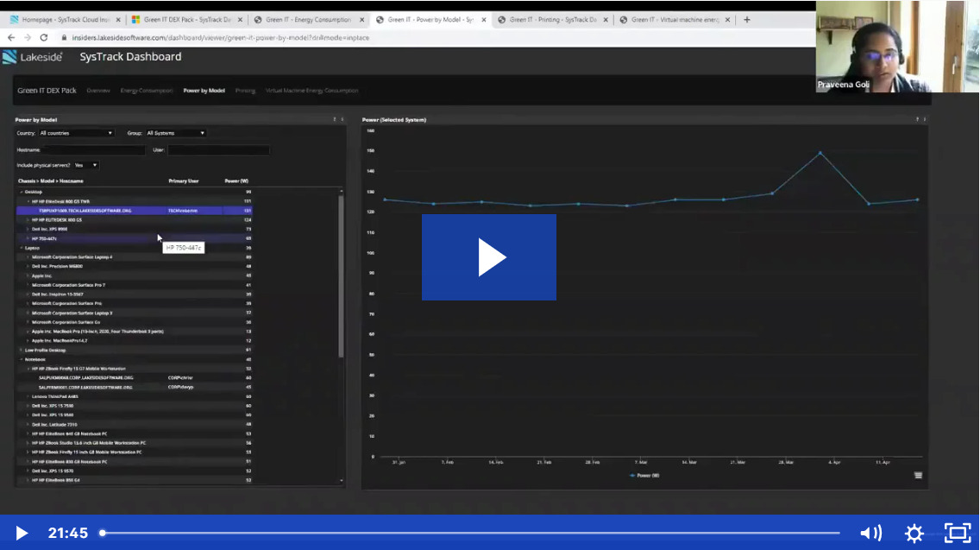The width and height of the screenshot is (980, 550).
Task: Select Microsoft Corporation Surface Laptop 4 row
Action: pyautogui.click(x=135, y=257)
